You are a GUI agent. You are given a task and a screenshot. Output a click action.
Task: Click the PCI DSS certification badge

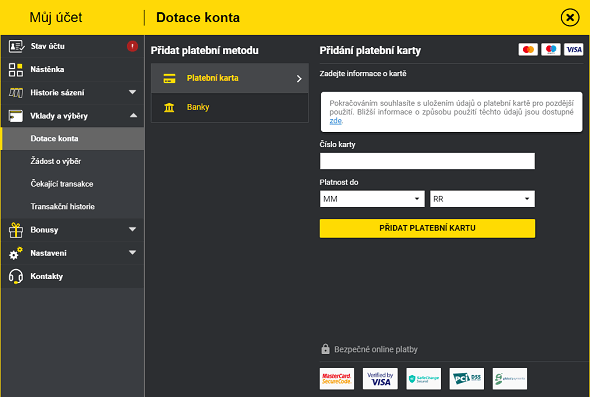[x=467, y=379]
